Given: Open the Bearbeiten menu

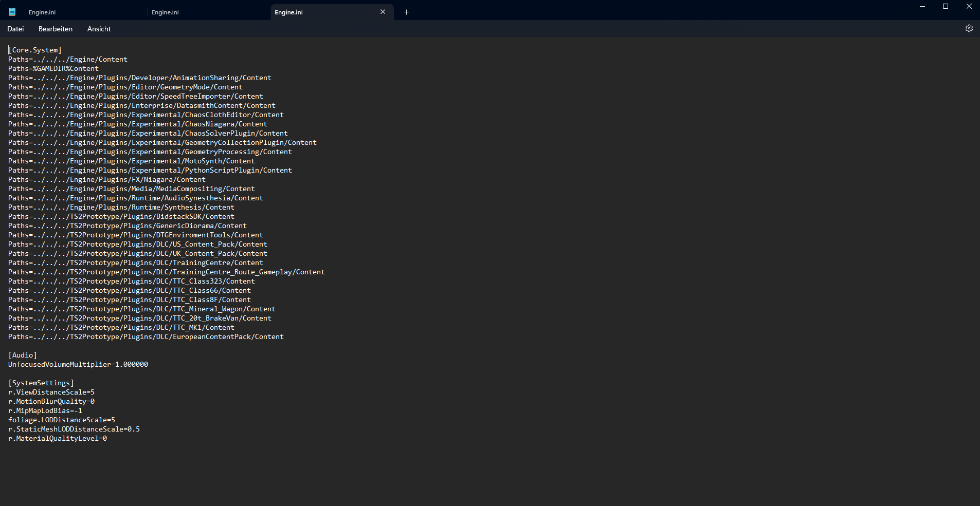Looking at the screenshot, I should (x=56, y=29).
